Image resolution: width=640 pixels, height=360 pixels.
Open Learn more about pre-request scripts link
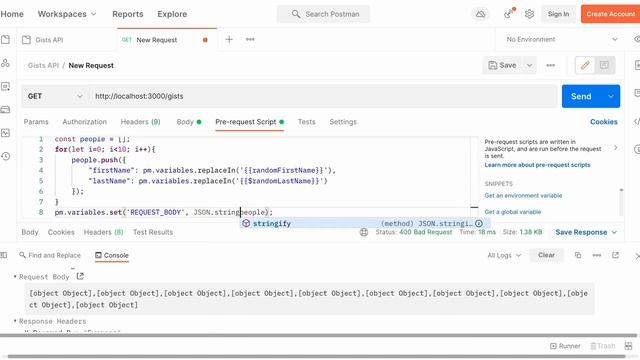[x=537, y=165]
